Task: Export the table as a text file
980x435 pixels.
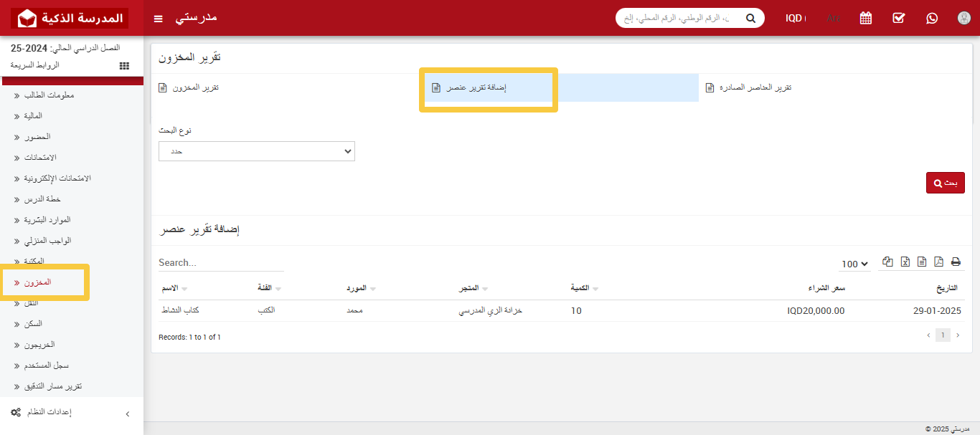Action: (921, 262)
